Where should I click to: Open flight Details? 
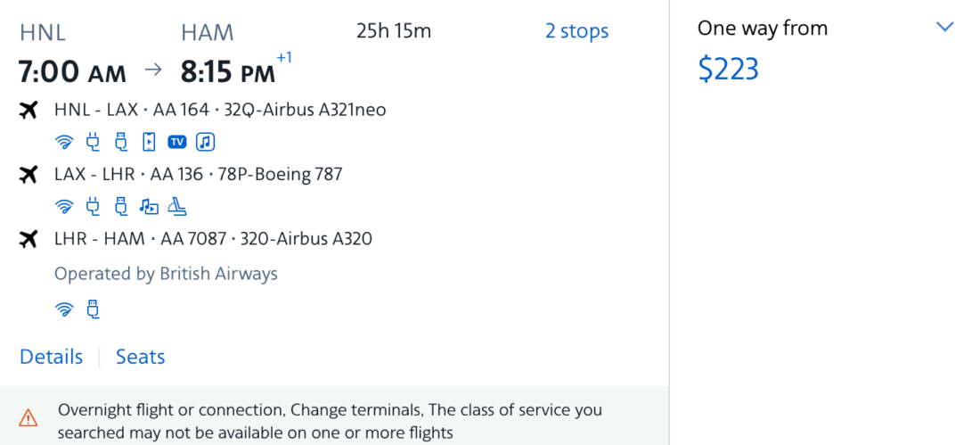pyautogui.click(x=51, y=357)
